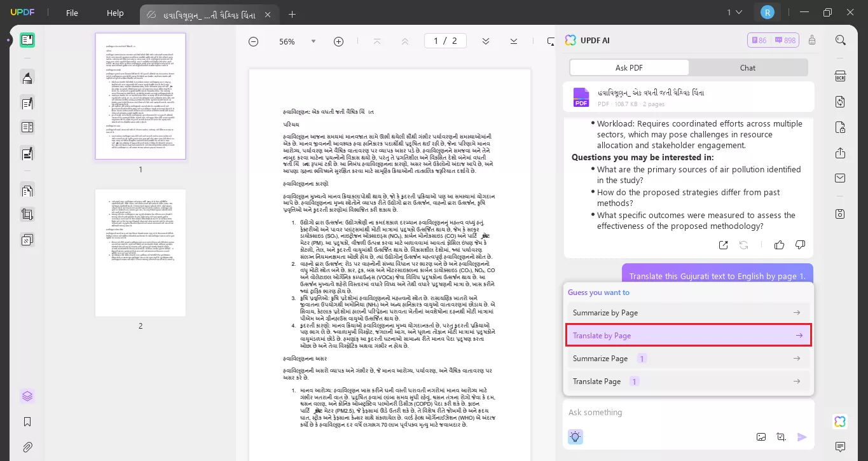Image resolution: width=868 pixels, height=461 pixels.
Task: Go to last page arrow
Action: (x=513, y=41)
